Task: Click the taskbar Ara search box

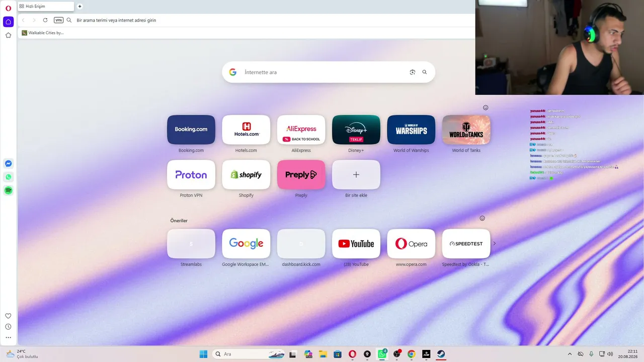Action: 248,354
